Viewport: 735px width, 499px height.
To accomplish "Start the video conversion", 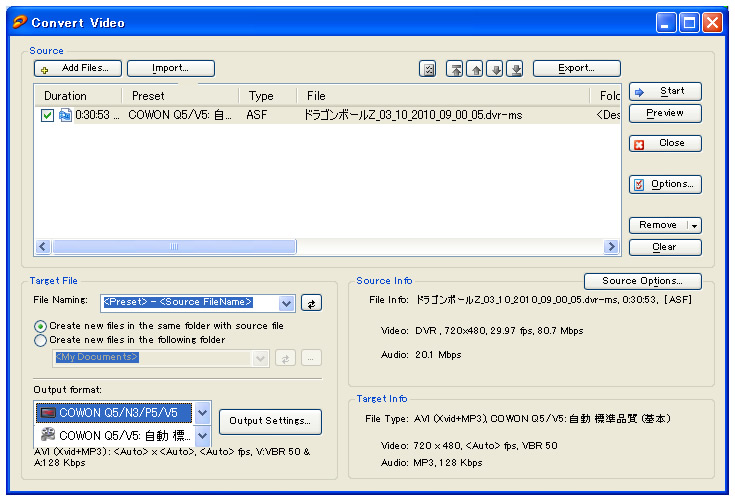I will (x=665, y=91).
